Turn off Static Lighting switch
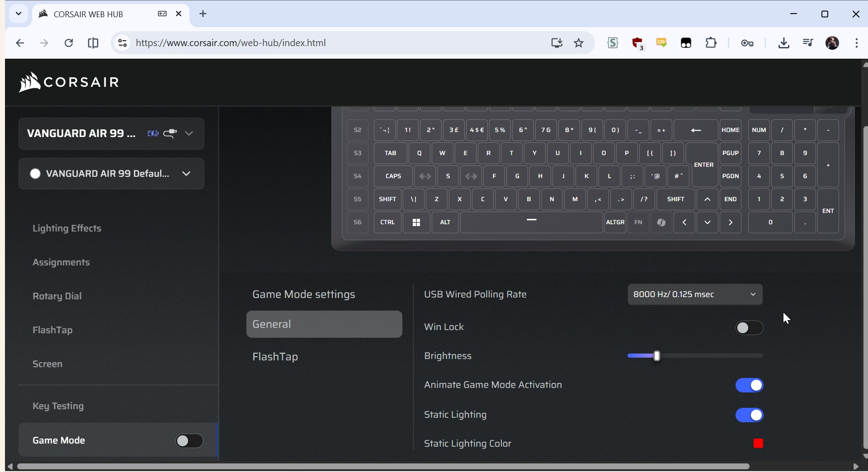Viewport: 868px width, 472px height. (x=749, y=415)
